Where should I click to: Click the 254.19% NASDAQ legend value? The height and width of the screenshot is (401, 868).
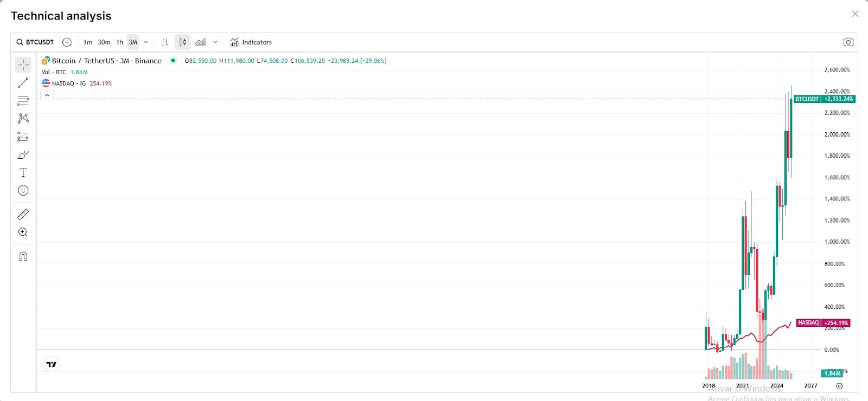point(101,83)
